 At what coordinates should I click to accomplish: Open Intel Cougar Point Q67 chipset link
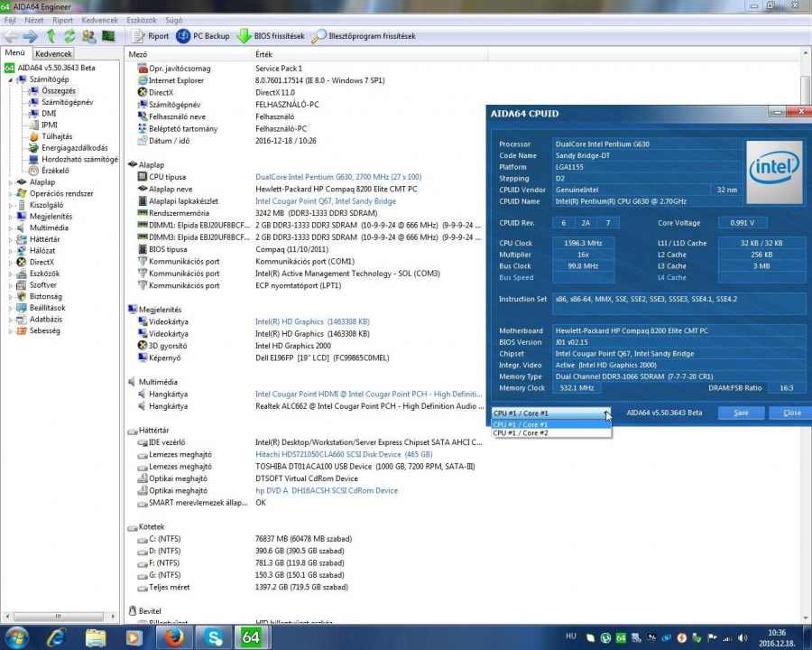[x=325, y=200]
